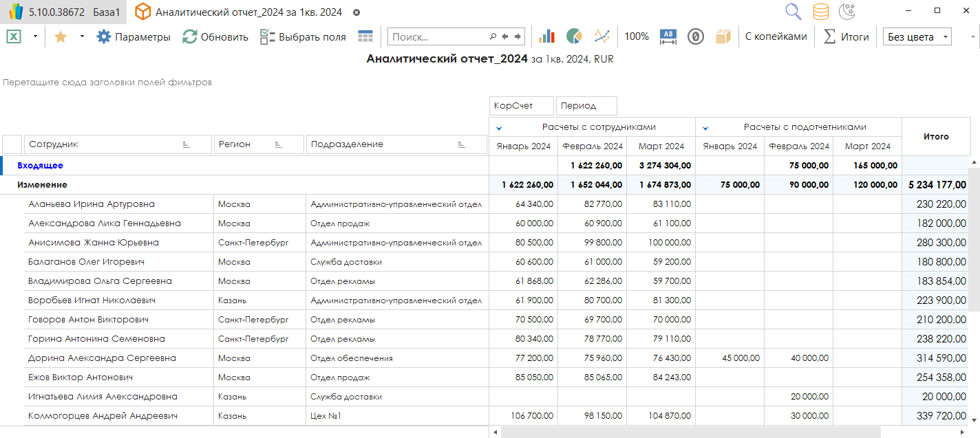Viewport: 980px width, 438px height.
Task: Collapse the Расчеты с сотрудниками column group
Action: (x=499, y=127)
